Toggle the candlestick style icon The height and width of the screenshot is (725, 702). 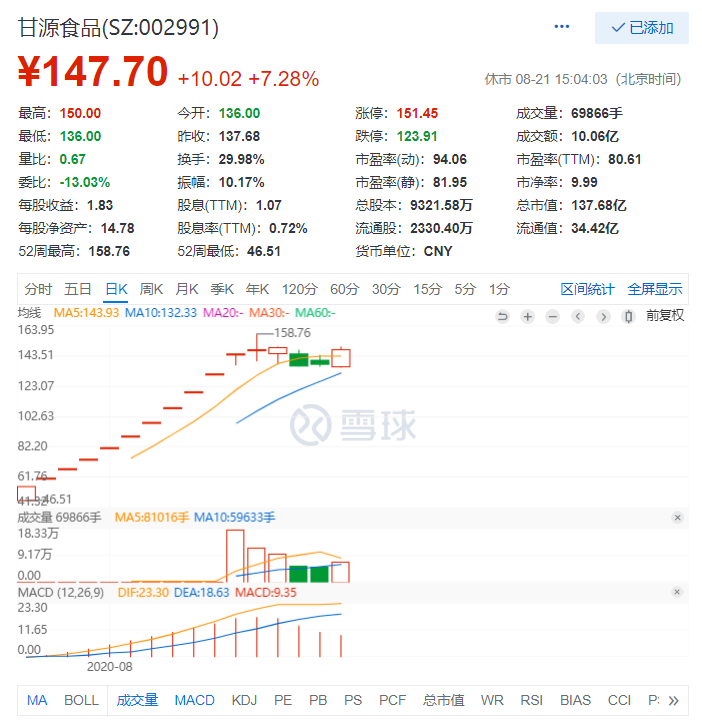click(628, 316)
